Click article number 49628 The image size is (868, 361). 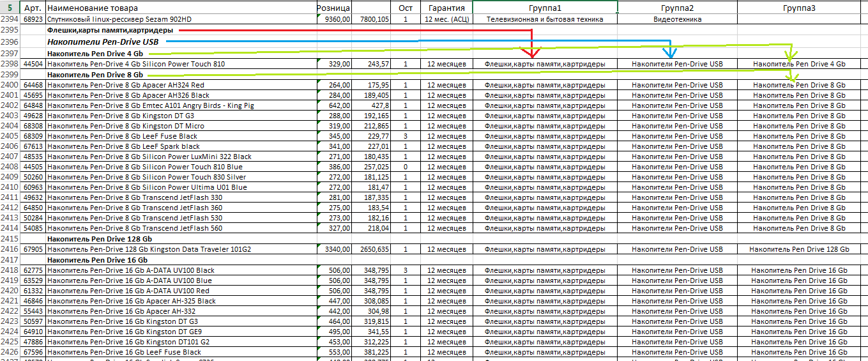pos(33,116)
